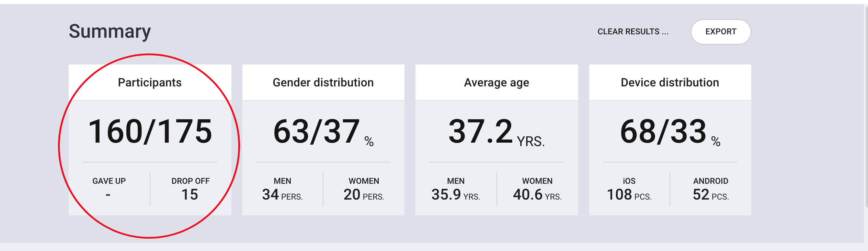Select the Device distribution card header
Image resolution: width=868 pixels, height=251 pixels.
(x=670, y=82)
